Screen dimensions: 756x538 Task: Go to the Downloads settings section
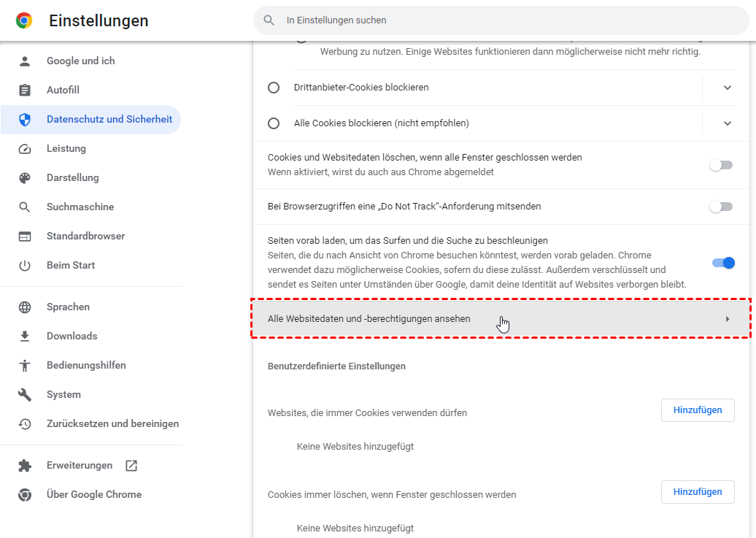point(72,337)
